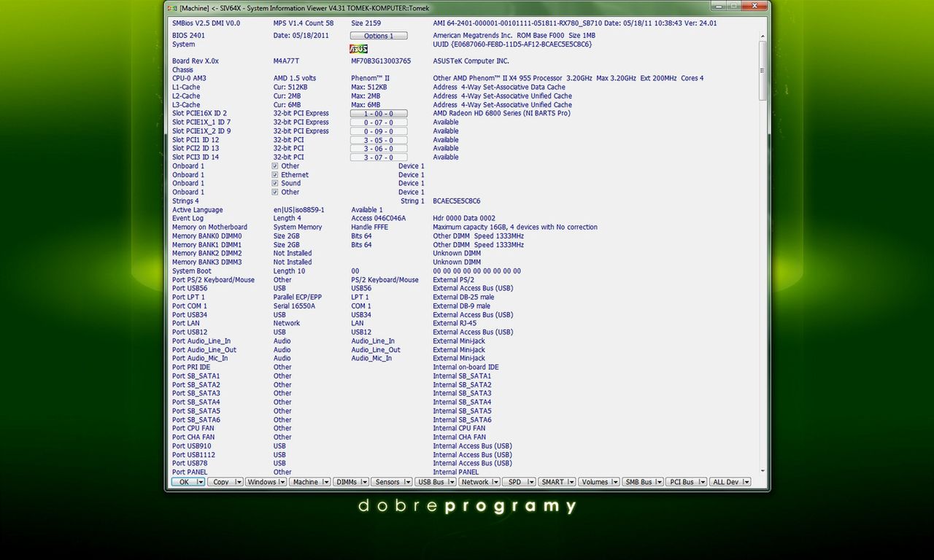934x560 pixels.
Task: Select Port SB_SATA3 label
Action: click(x=196, y=394)
